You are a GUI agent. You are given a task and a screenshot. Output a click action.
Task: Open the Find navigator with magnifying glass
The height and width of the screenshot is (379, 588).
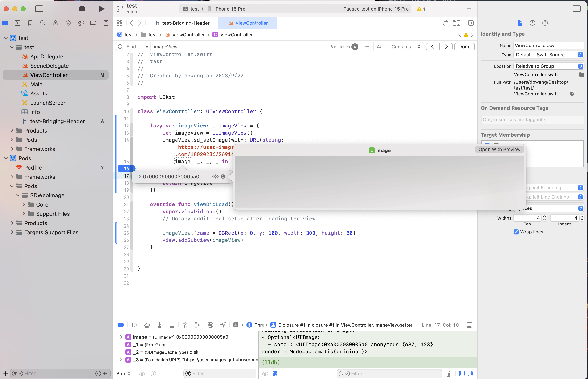tap(43, 23)
